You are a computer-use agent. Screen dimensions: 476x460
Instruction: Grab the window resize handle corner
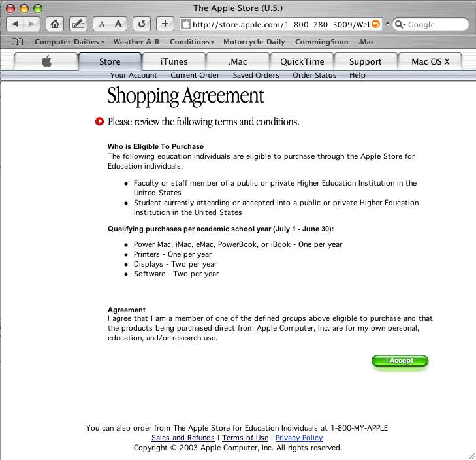click(471, 455)
